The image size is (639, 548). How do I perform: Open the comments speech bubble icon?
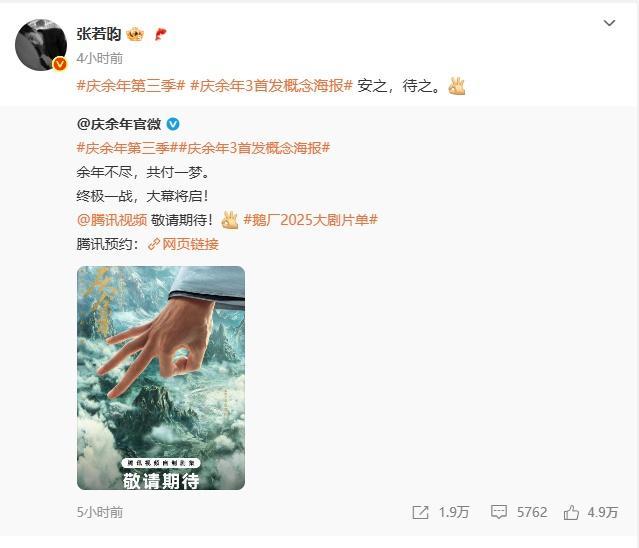point(498,512)
